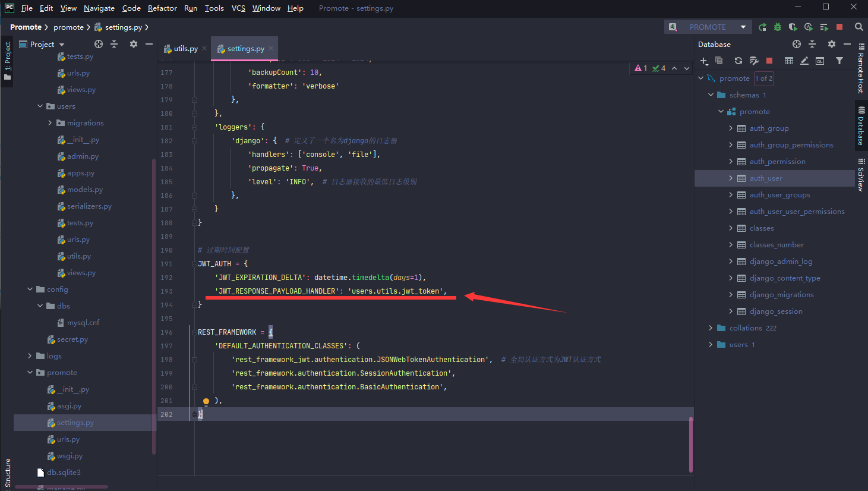The image size is (868, 491).
Task: Expand the logs folder
Action: tap(30, 356)
